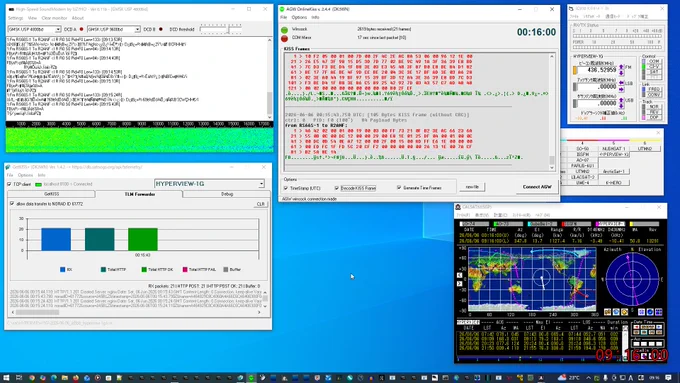The image size is (680, 383).
Task: Click on the SoundModem waterfall display
Action: coord(139,140)
